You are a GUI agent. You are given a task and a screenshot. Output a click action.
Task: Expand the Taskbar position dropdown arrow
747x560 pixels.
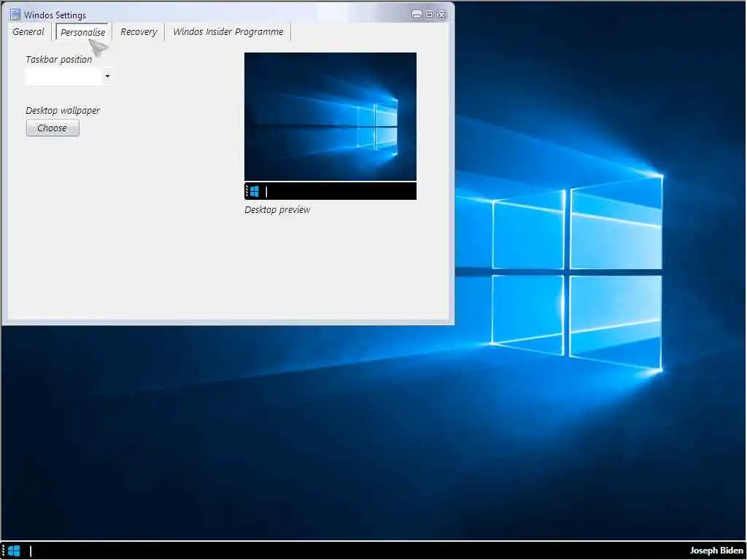(107, 76)
